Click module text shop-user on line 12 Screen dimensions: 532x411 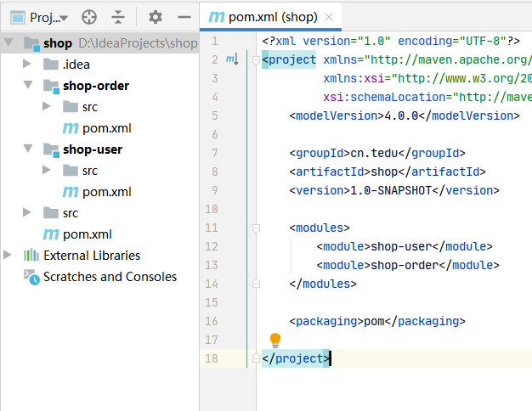coord(401,246)
